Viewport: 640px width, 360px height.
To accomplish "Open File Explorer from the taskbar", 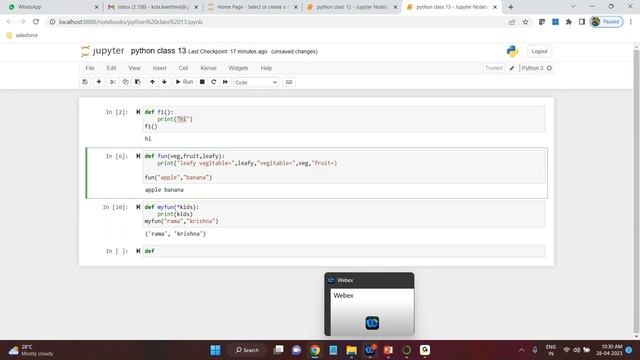I will (x=351, y=350).
